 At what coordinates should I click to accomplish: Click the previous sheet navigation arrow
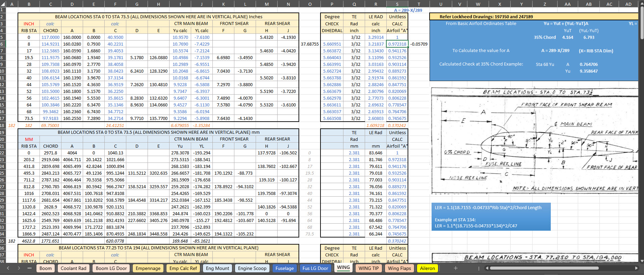(8, 268)
